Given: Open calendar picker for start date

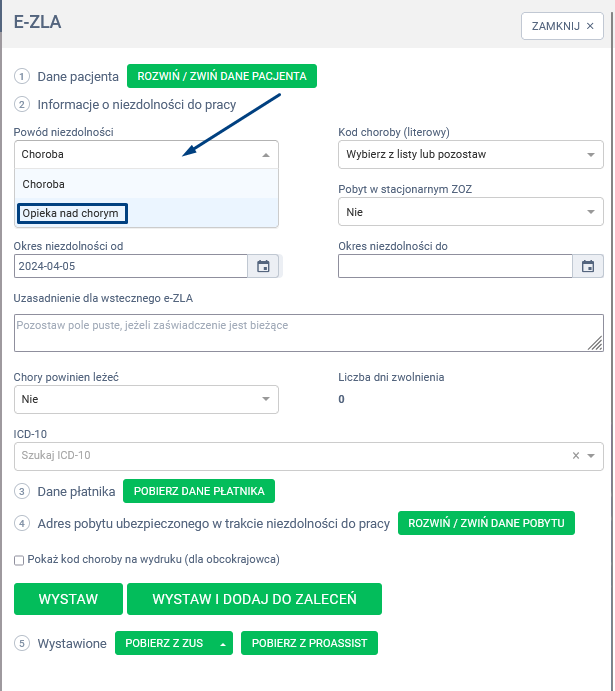Looking at the screenshot, I should tap(263, 266).
